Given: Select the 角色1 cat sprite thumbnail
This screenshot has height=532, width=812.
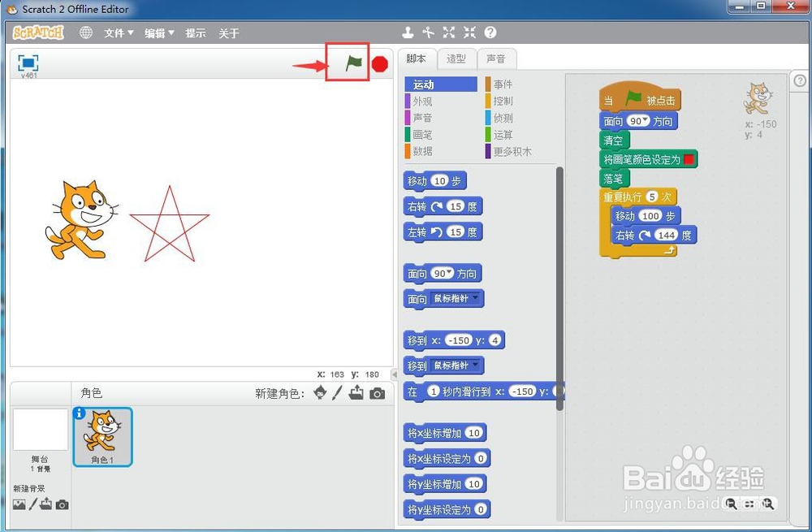Looking at the screenshot, I should tap(102, 437).
